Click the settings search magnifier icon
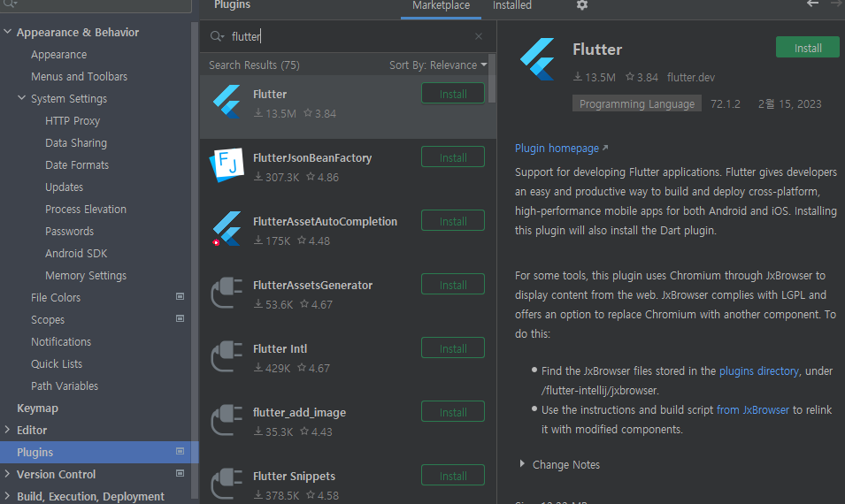 11,4
